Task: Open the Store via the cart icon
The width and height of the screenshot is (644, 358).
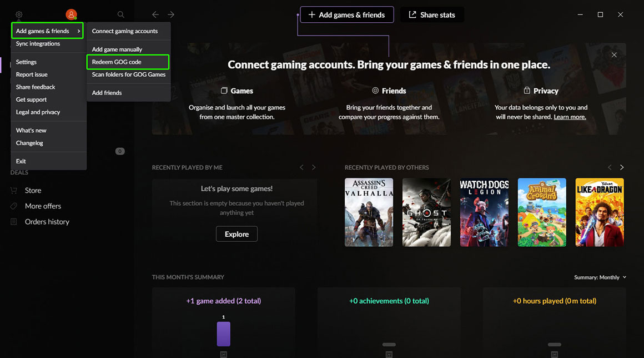Action: pos(13,190)
